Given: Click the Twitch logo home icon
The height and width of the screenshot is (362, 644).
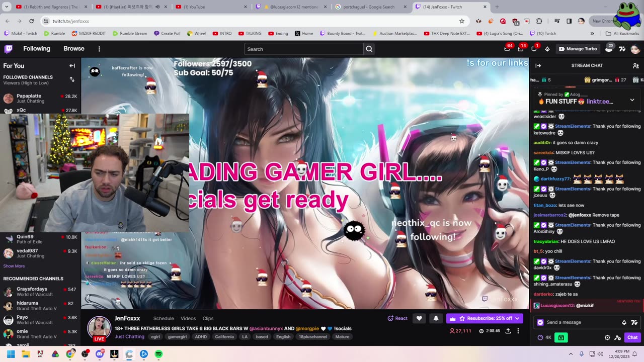Looking at the screenshot, I should coord(9,49).
